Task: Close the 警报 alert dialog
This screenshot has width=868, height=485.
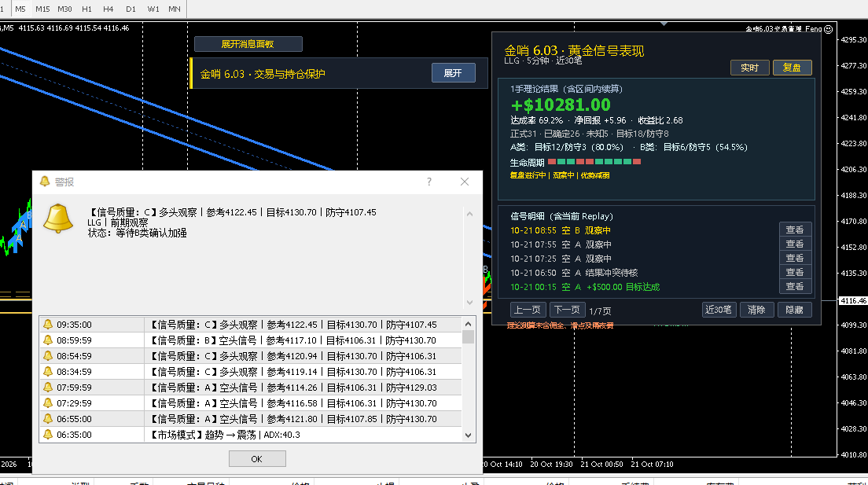Action: 465,182
